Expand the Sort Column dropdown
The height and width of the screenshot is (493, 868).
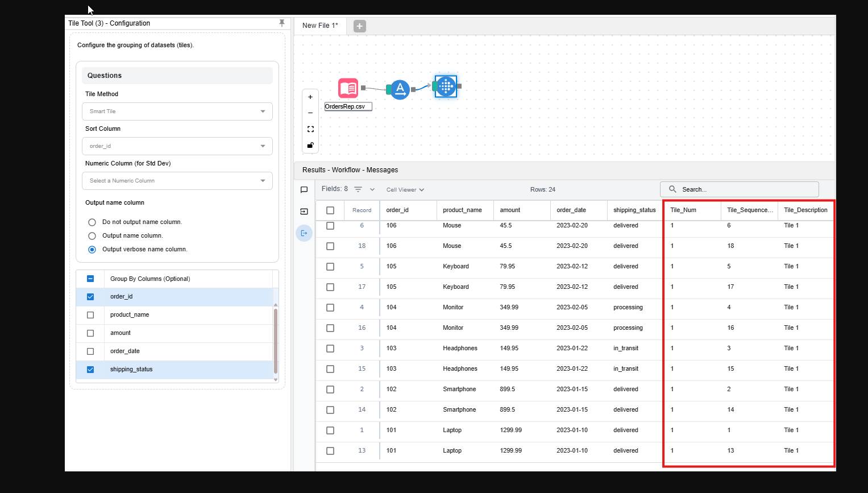pyautogui.click(x=177, y=146)
